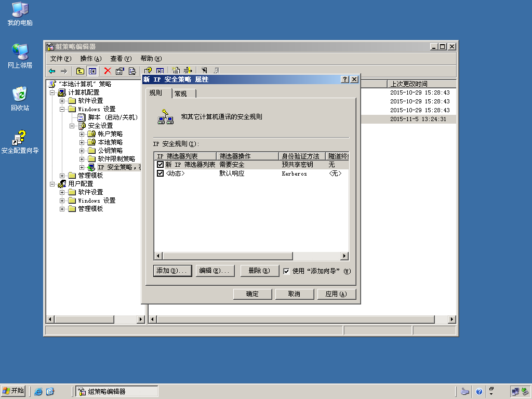Collapse the 计算机配置 tree node
The height and width of the screenshot is (399, 532).
[x=52, y=92]
